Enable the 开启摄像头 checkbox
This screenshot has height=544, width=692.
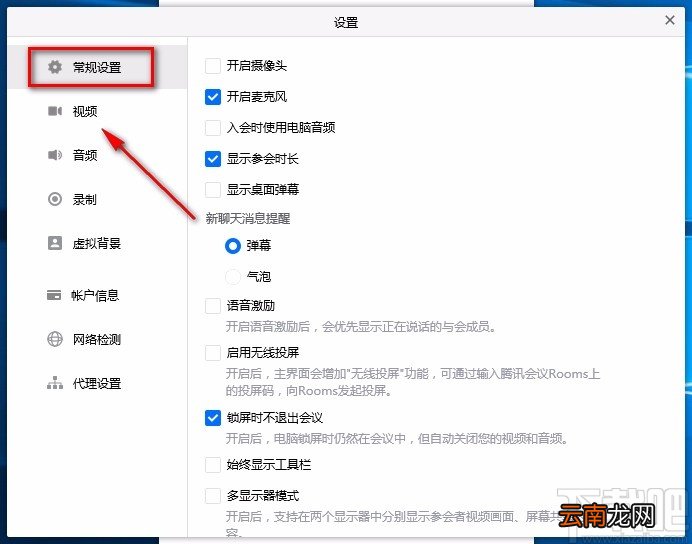pos(213,66)
